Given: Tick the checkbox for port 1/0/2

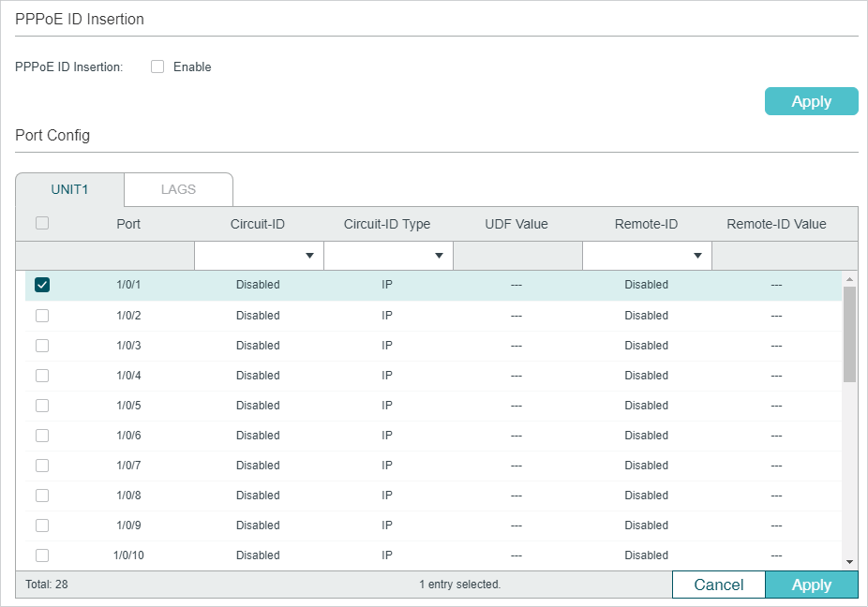Looking at the screenshot, I should pos(42,316).
